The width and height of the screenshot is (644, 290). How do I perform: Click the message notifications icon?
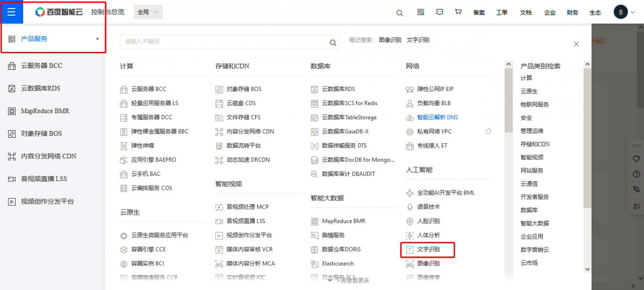point(439,12)
